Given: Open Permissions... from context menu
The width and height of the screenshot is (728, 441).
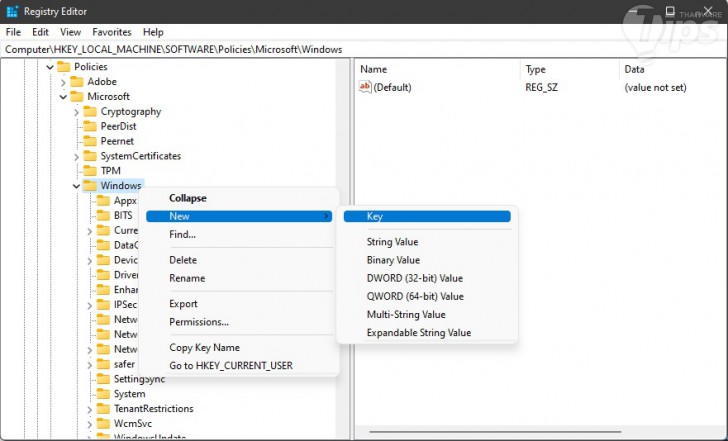Looking at the screenshot, I should (239, 322).
